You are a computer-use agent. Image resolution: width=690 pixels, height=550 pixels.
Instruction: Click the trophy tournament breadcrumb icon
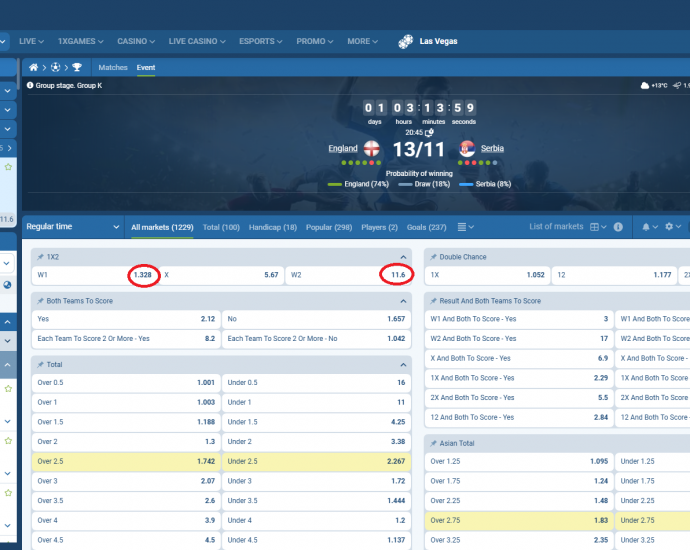pos(77,67)
